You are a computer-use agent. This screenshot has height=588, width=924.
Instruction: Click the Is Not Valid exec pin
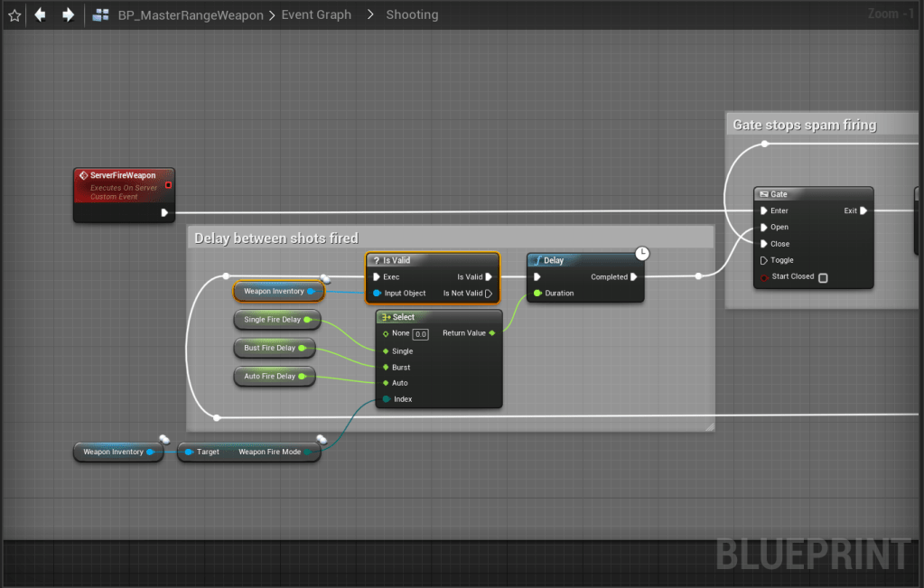click(489, 294)
